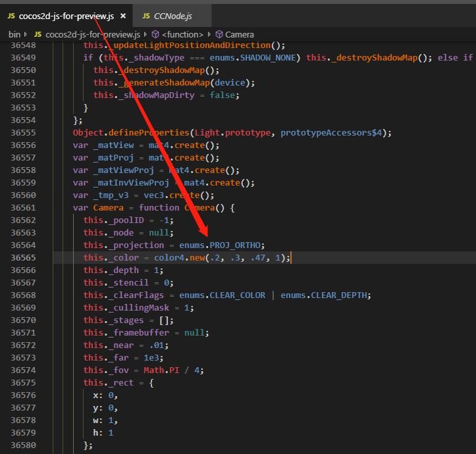Click line number 36575 in the gutter
This screenshot has height=454, width=476.
pyautogui.click(x=23, y=383)
